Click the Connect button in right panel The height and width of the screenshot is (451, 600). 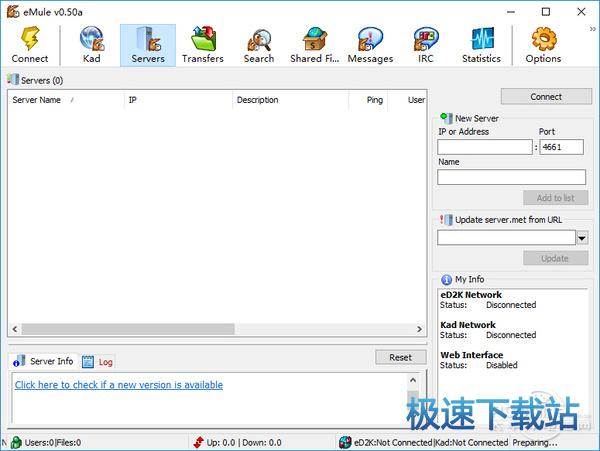point(546,97)
